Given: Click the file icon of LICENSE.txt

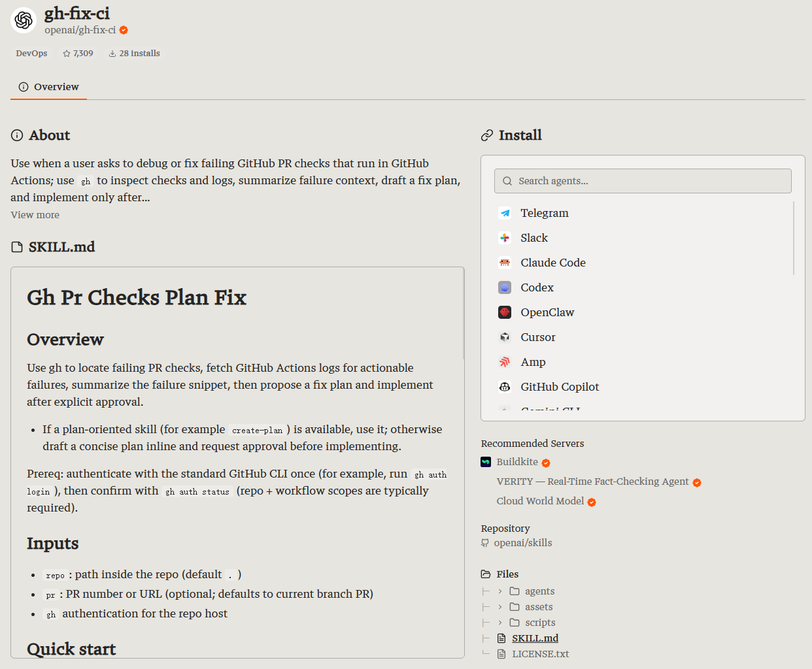Looking at the screenshot, I should pos(501,654).
